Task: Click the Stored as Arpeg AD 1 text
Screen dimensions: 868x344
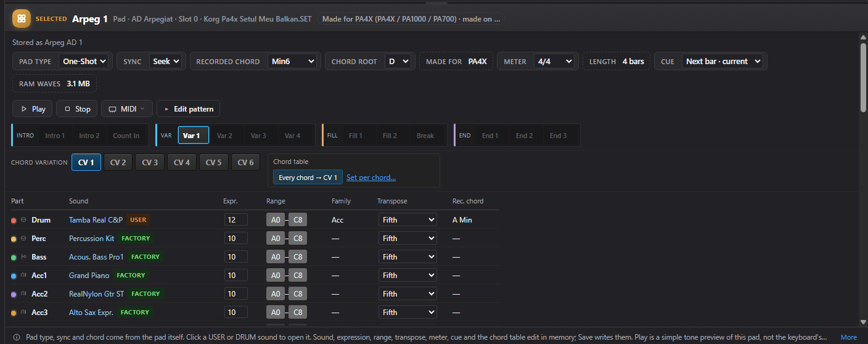Action: pyautogui.click(x=47, y=43)
